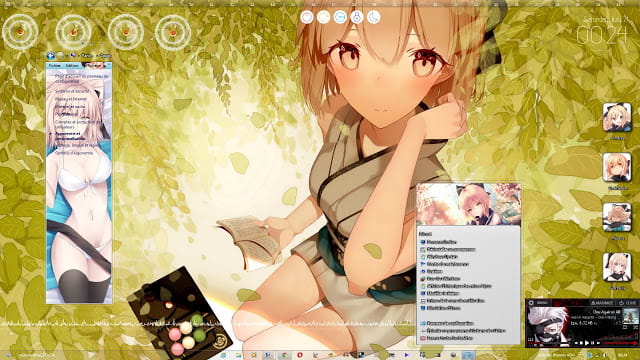Click the music player next track button

point(598,343)
